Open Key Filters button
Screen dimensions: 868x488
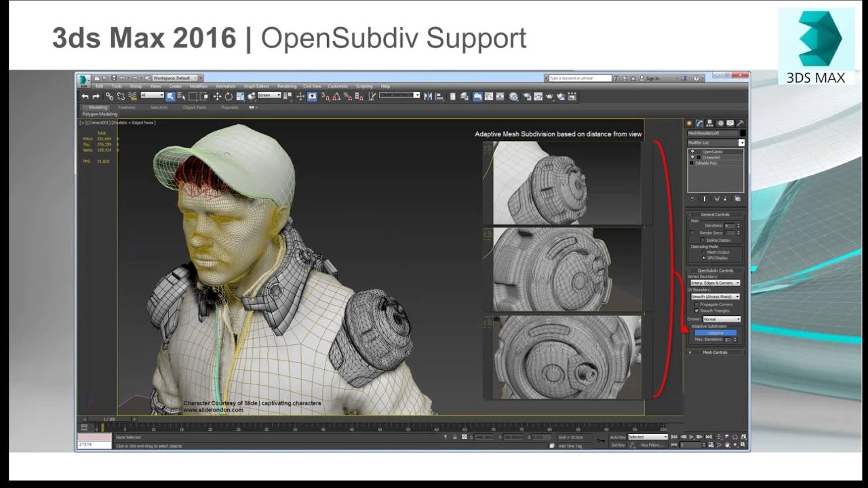pos(652,445)
